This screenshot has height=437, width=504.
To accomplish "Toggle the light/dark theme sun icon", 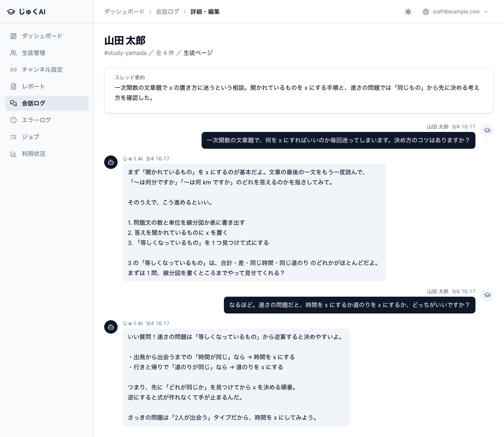I will pos(408,12).
